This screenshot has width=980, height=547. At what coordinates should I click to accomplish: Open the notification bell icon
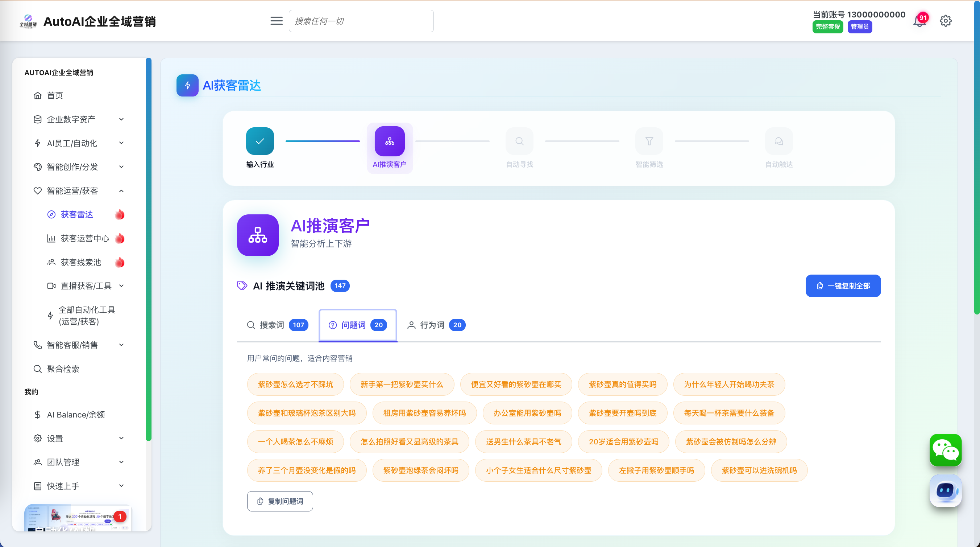[x=919, y=21]
